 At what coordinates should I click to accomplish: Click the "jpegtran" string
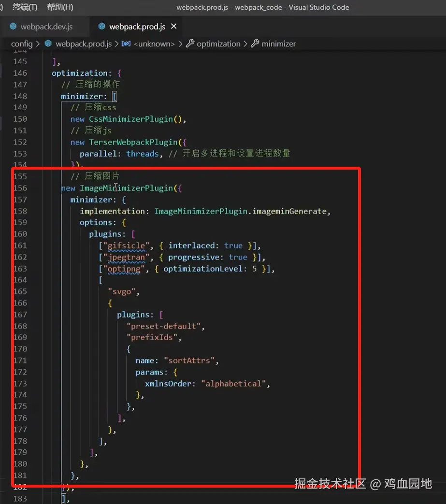[x=126, y=258]
